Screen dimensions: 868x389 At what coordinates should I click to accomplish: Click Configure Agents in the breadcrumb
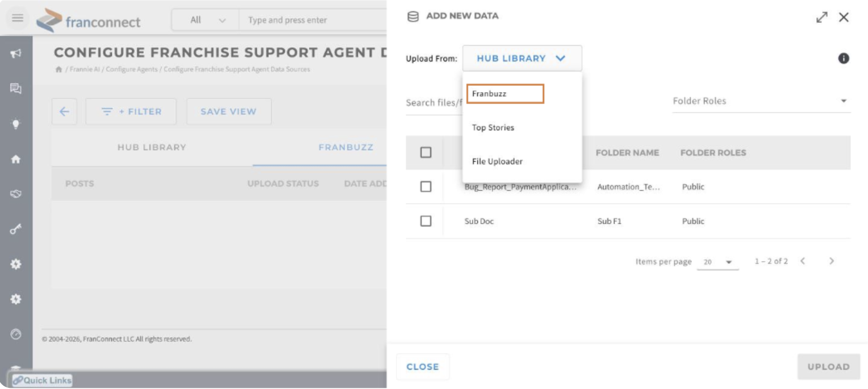point(131,69)
